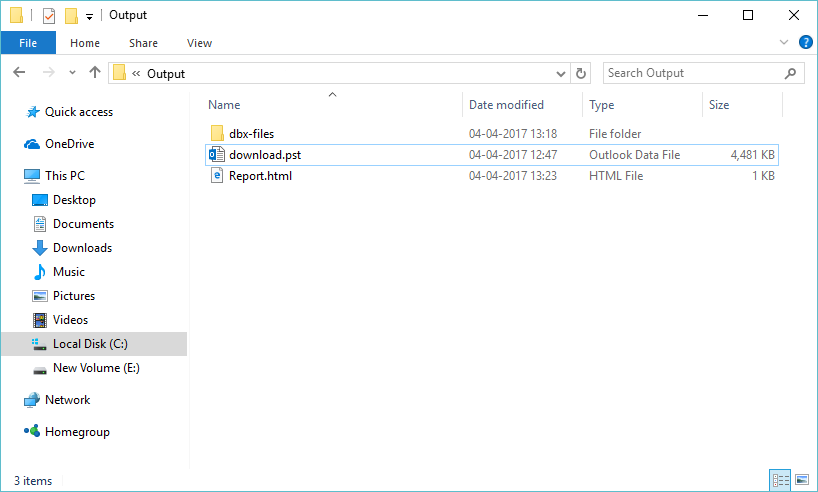Open Documents in navigation pane
Viewport: 818px width, 492px height.
(x=83, y=224)
